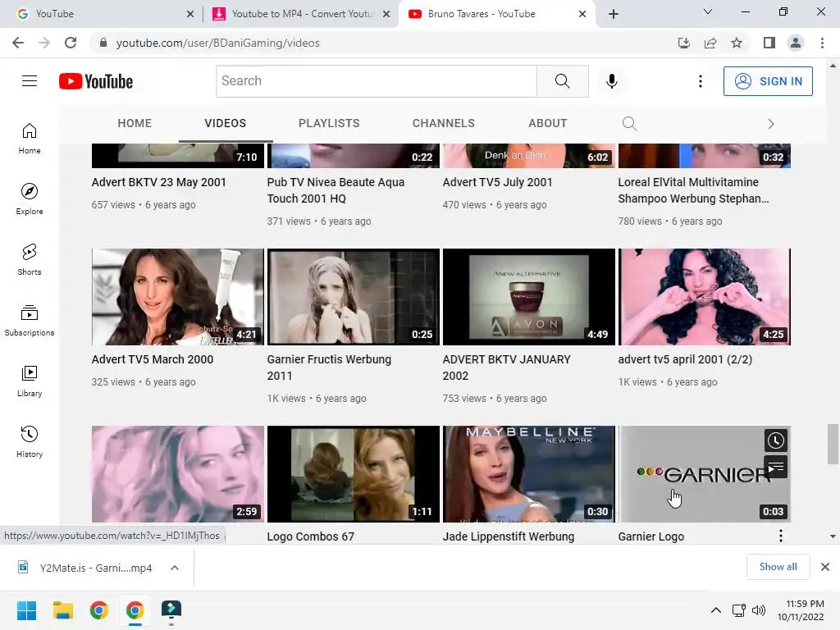Screen dimensions: 840x630
Task: Bookmark this page with star icon
Action: [x=737, y=43]
